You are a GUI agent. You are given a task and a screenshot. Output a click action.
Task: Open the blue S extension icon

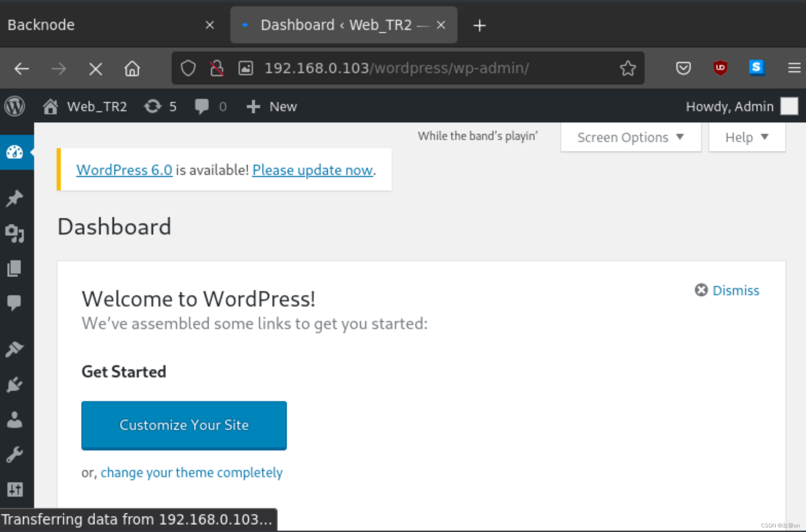[x=757, y=68]
